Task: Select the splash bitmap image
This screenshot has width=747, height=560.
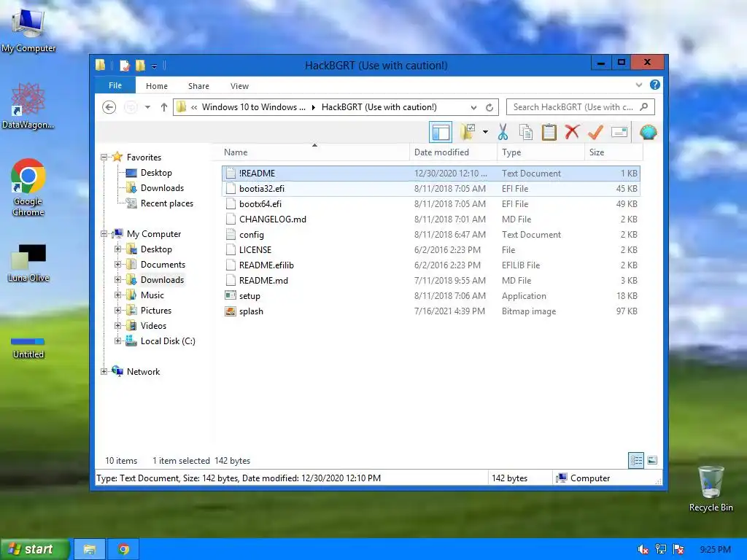Action: [x=430, y=311]
